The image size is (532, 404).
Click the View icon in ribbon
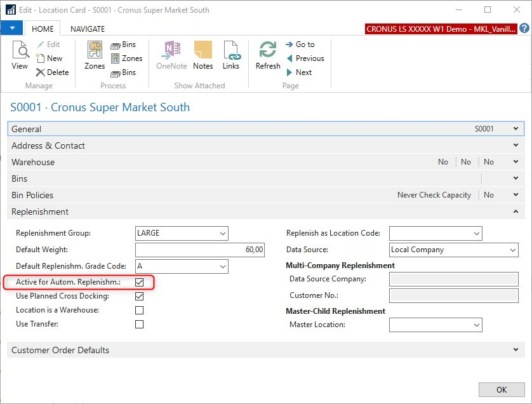[x=20, y=56]
